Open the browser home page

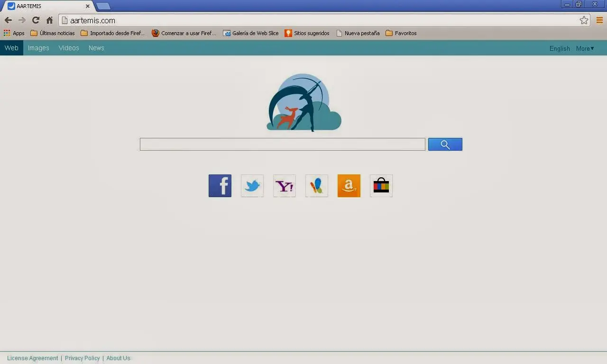(x=49, y=20)
